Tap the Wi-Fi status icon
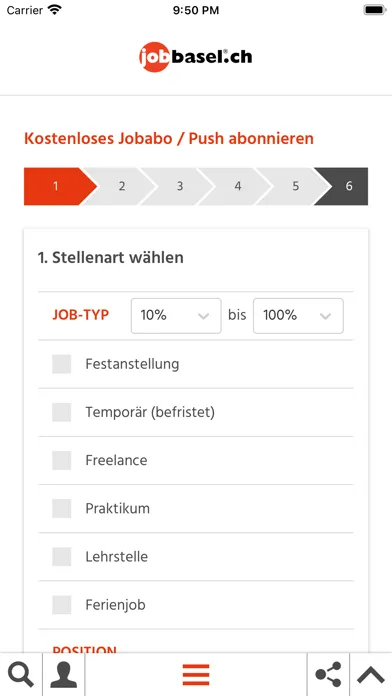392x696 pixels. (x=55, y=10)
